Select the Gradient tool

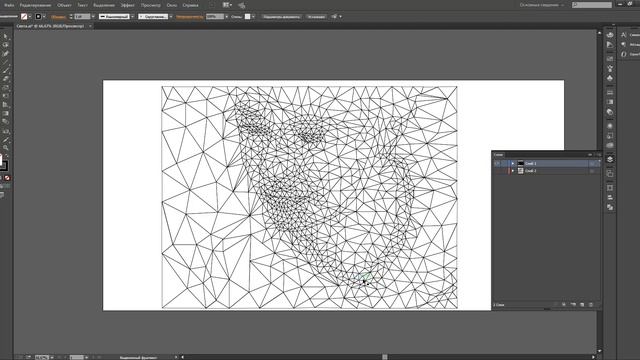[x=5, y=113]
